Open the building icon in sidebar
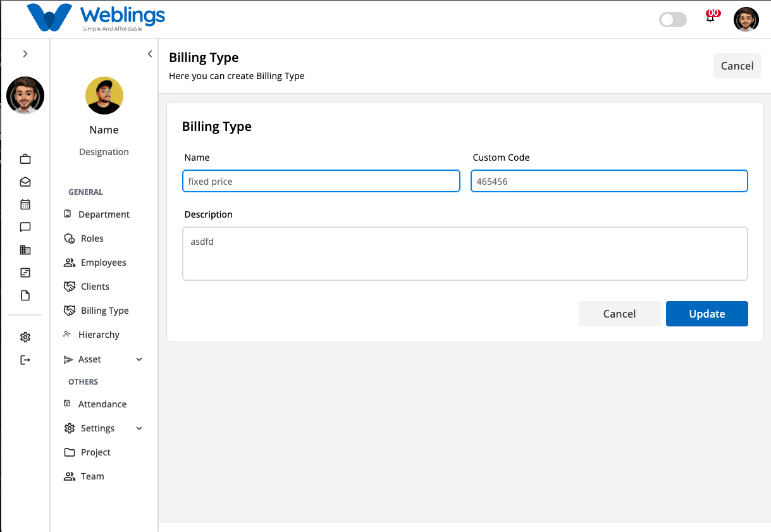 click(x=25, y=250)
